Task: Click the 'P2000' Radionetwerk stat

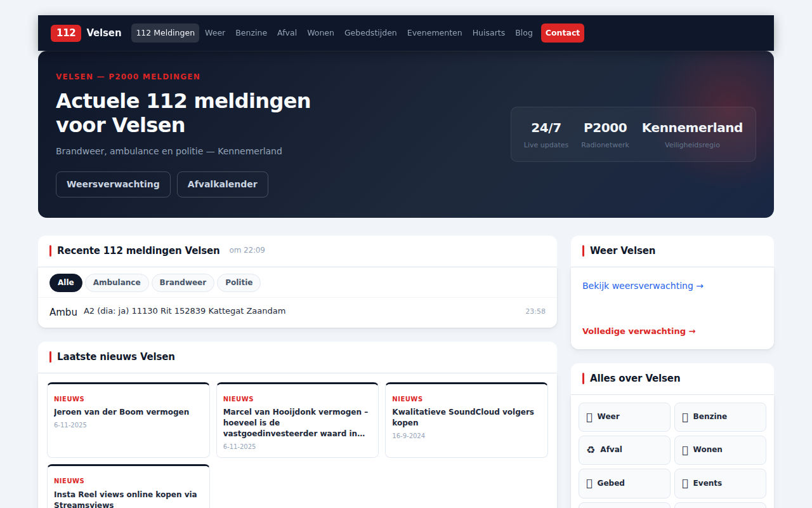Action: [605, 135]
